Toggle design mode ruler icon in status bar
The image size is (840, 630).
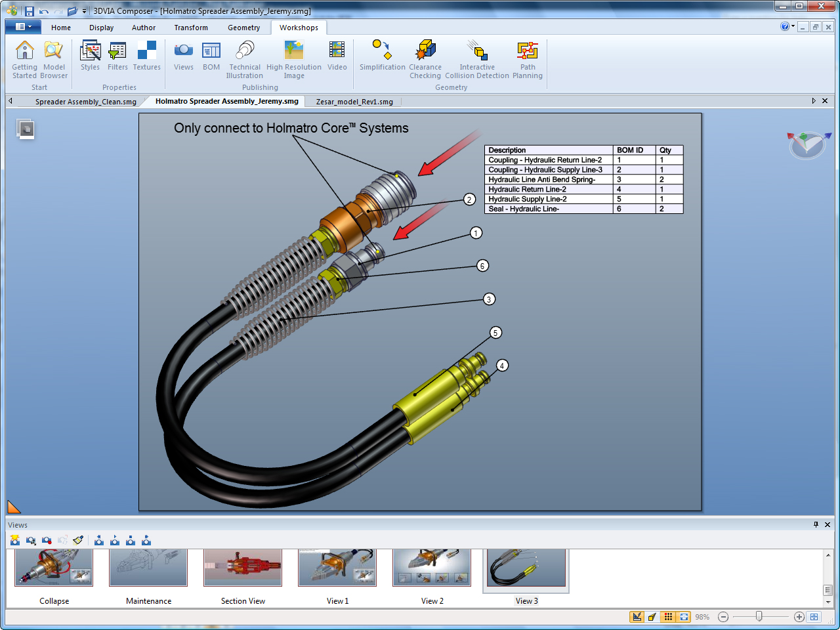coord(637,617)
